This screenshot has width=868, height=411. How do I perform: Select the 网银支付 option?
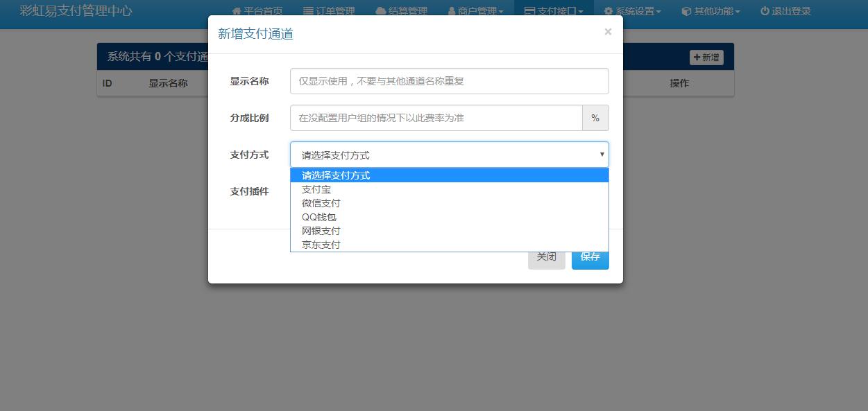tap(321, 231)
